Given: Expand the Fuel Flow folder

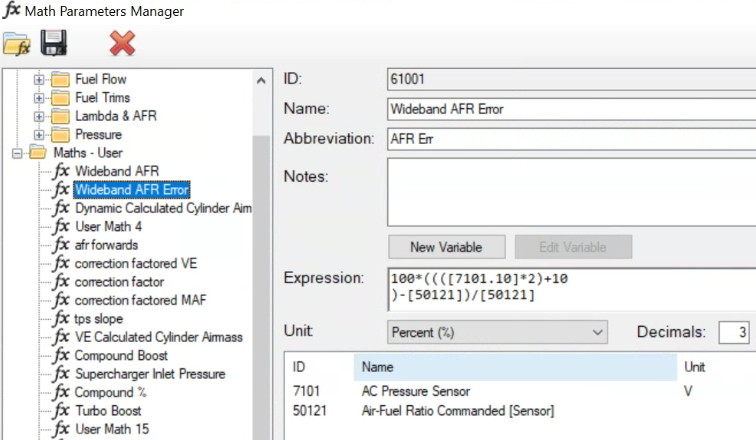Looking at the screenshot, I should click(x=39, y=80).
